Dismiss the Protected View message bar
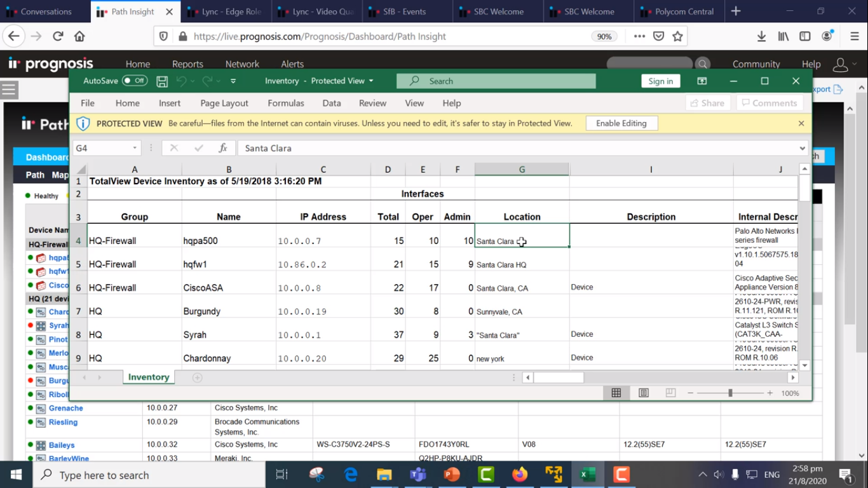 click(801, 123)
